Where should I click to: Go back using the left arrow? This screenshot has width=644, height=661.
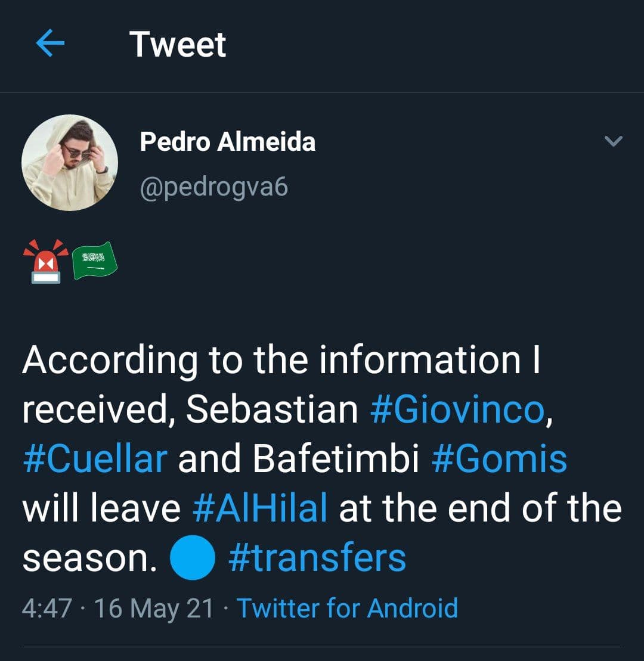(x=50, y=44)
